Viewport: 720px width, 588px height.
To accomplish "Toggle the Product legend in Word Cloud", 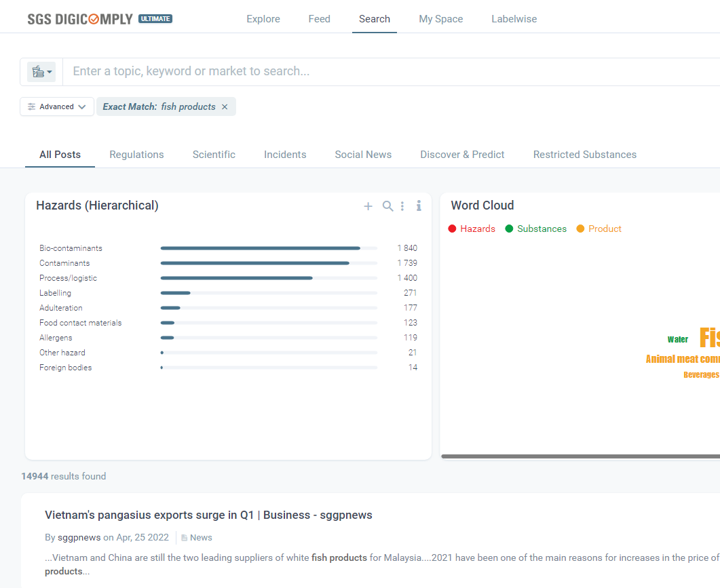I will coord(599,229).
